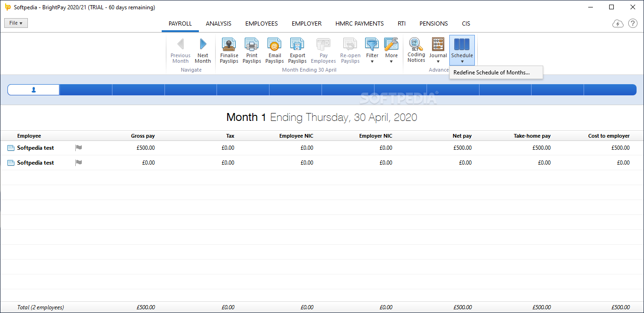Open the CIS tab
The image size is (644, 313).
coord(466,24)
